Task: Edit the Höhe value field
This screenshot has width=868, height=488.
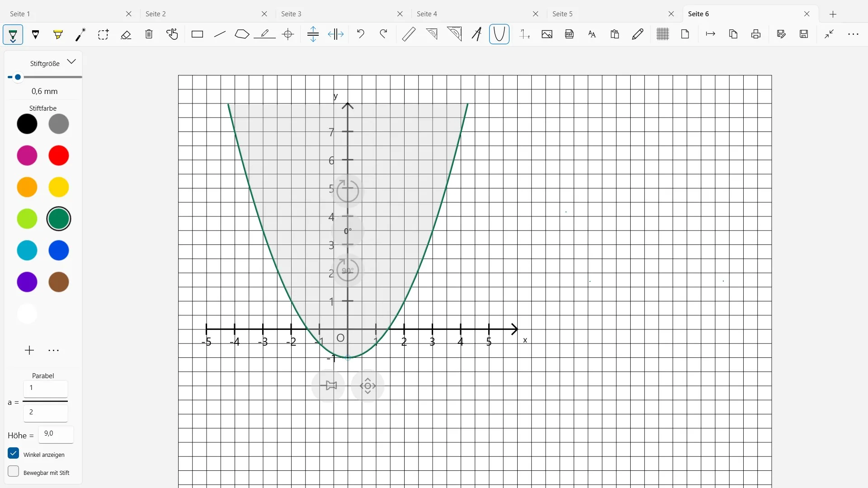Action: (56, 434)
